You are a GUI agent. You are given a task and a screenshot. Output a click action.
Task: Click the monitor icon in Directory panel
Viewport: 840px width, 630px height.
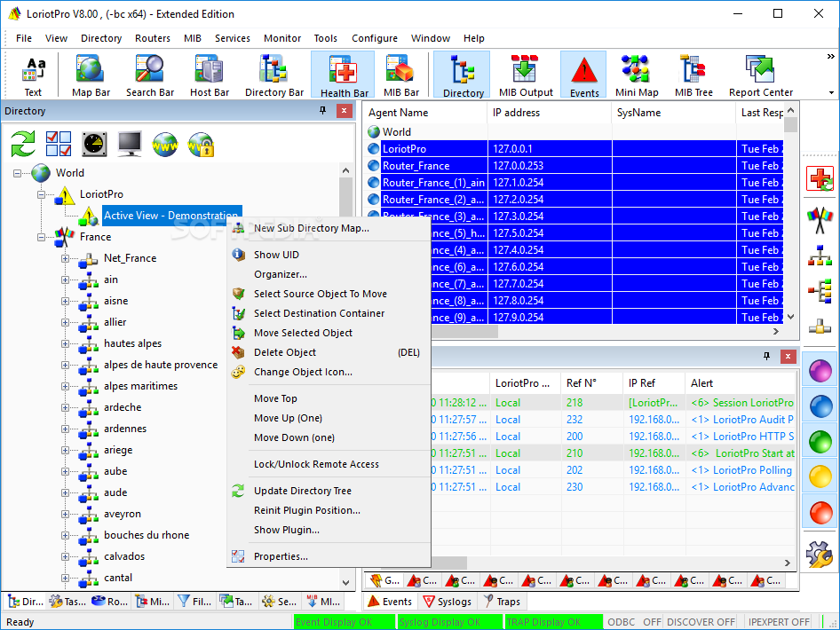click(130, 144)
